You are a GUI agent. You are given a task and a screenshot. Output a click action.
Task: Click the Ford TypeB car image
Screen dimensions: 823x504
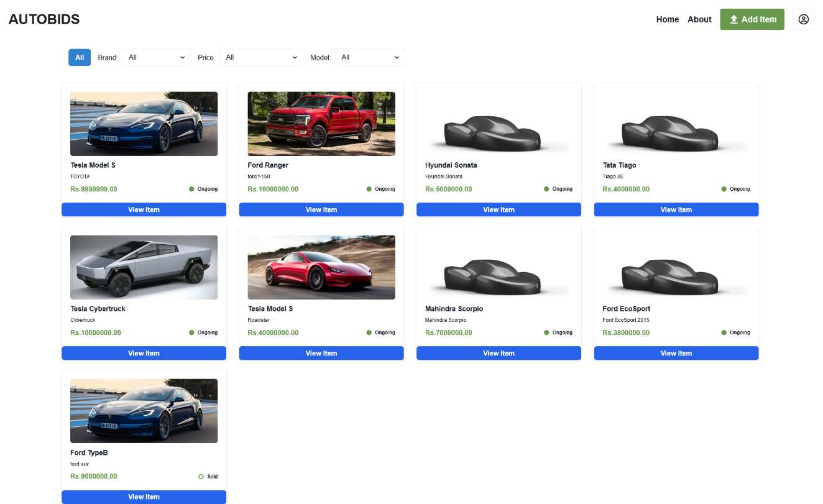pyautogui.click(x=144, y=411)
